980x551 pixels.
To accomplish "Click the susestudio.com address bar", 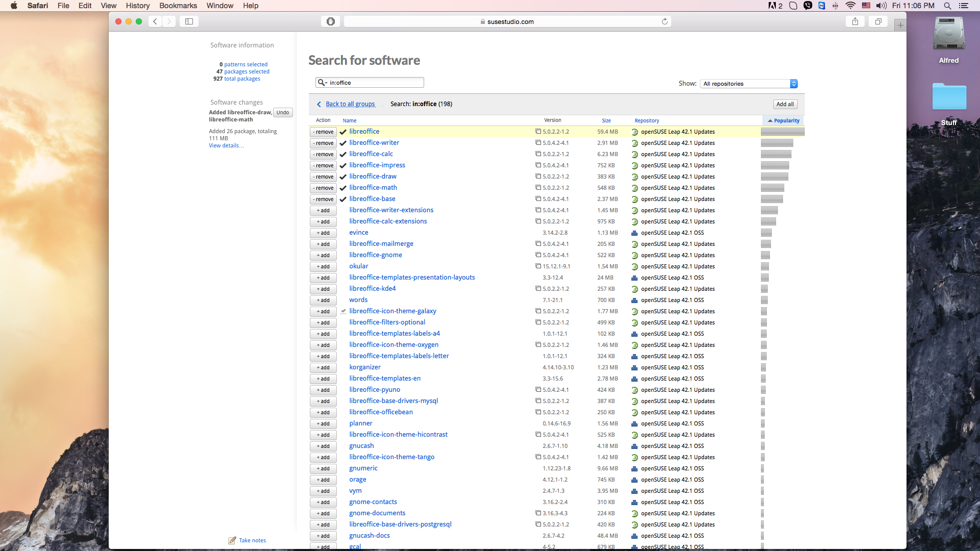I will pyautogui.click(x=507, y=21).
